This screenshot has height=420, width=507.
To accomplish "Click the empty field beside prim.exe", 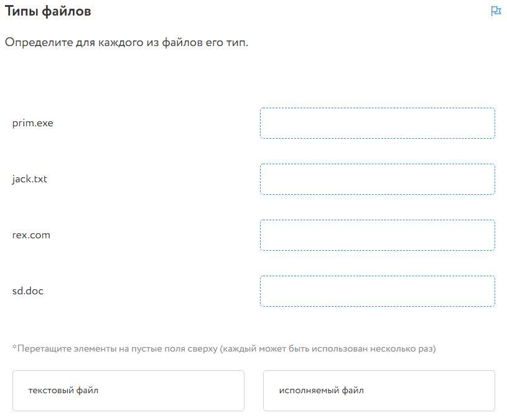I will pyautogui.click(x=377, y=123).
